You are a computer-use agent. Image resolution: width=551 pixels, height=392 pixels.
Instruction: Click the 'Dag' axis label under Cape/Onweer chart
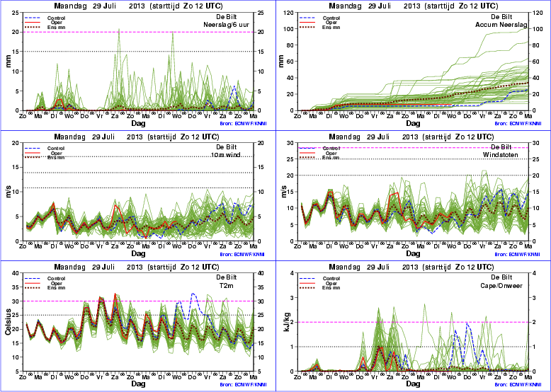click(413, 384)
